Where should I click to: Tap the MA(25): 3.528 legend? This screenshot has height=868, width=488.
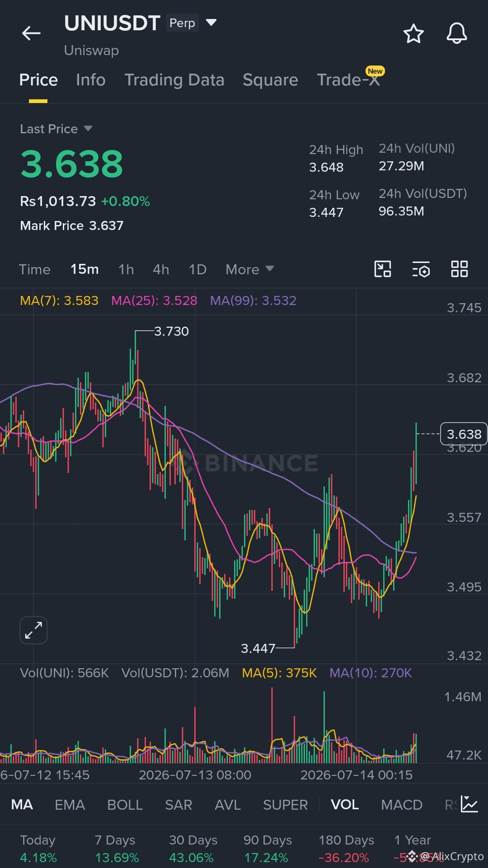(x=154, y=300)
